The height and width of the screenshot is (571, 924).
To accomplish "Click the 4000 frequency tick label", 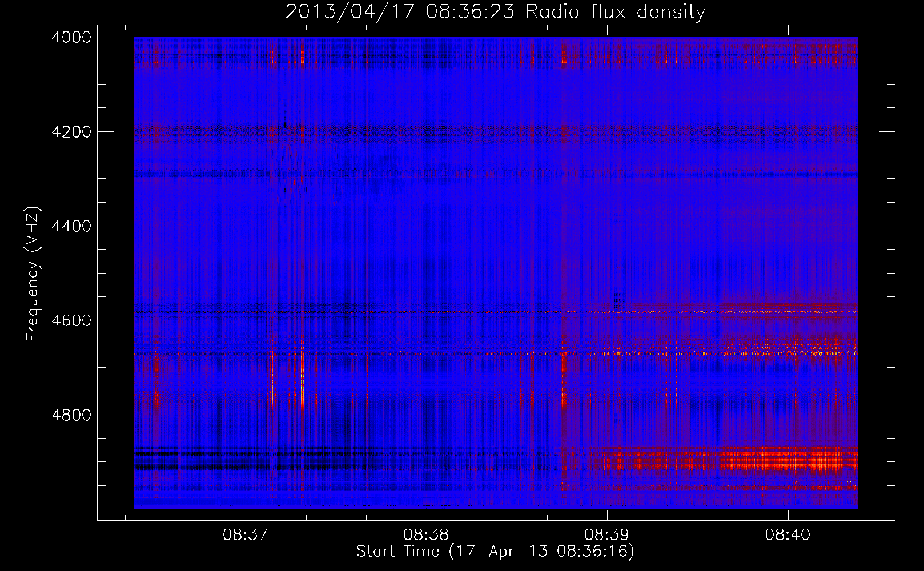I will 71,37.
